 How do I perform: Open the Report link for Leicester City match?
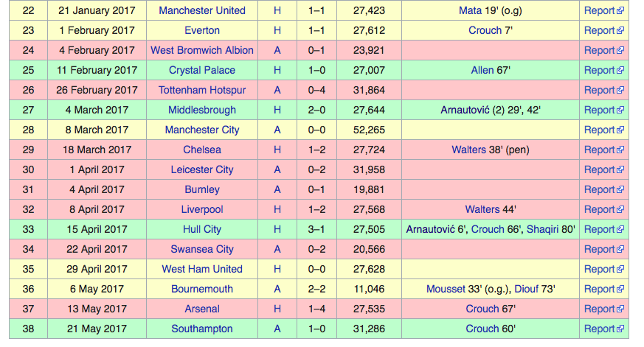click(x=600, y=169)
